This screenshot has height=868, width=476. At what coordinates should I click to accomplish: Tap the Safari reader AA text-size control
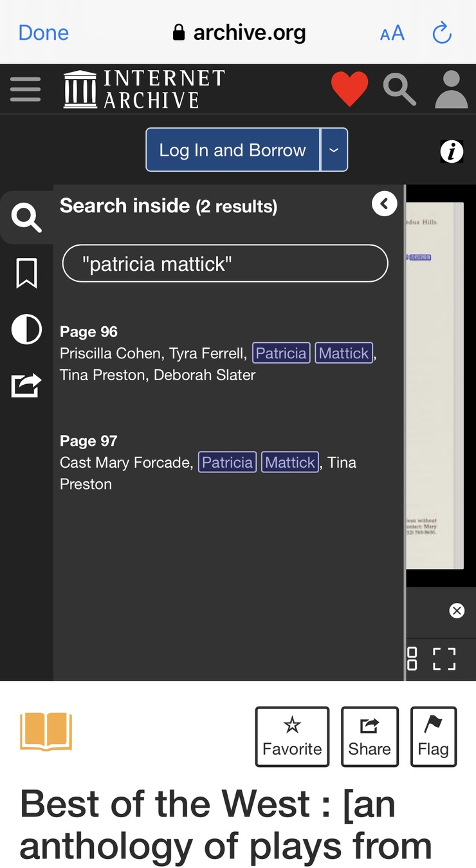coord(392,33)
